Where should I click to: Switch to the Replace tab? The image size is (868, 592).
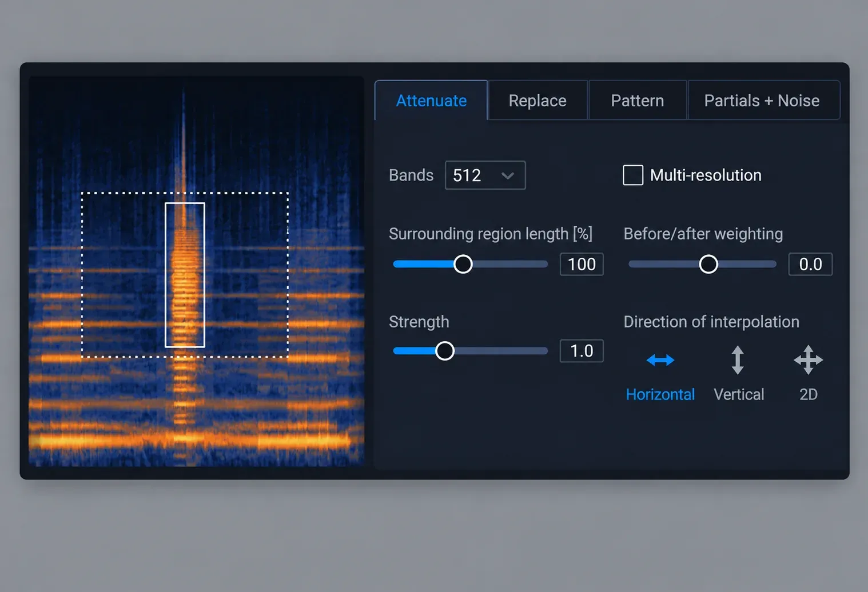pos(537,101)
